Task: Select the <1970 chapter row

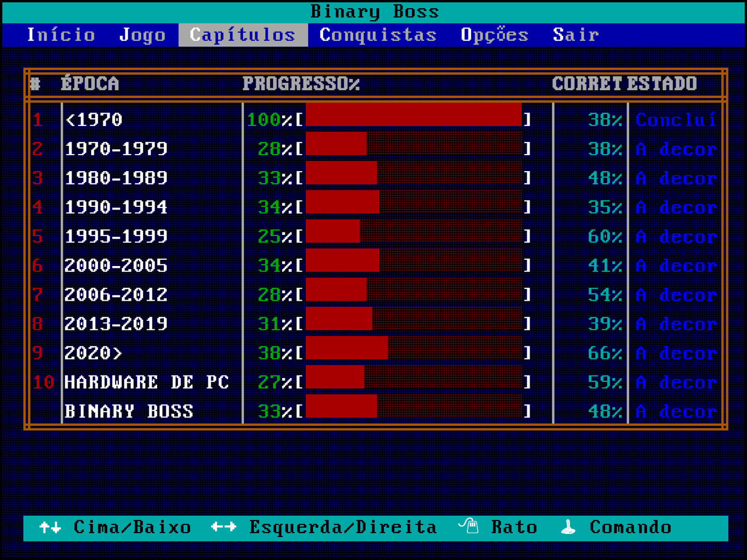Action: tap(94, 120)
